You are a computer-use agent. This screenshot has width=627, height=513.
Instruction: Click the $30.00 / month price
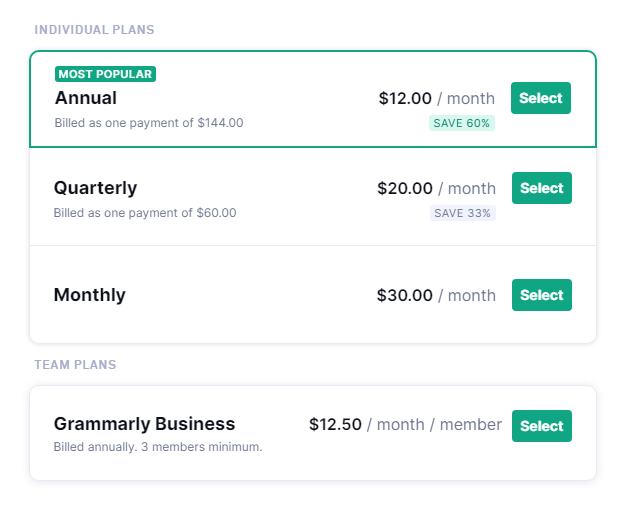tap(436, 295)
